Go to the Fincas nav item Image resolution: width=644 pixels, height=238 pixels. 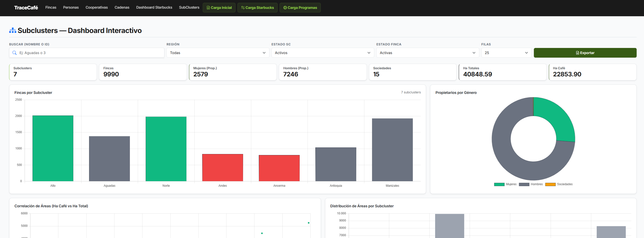(51, 7)
